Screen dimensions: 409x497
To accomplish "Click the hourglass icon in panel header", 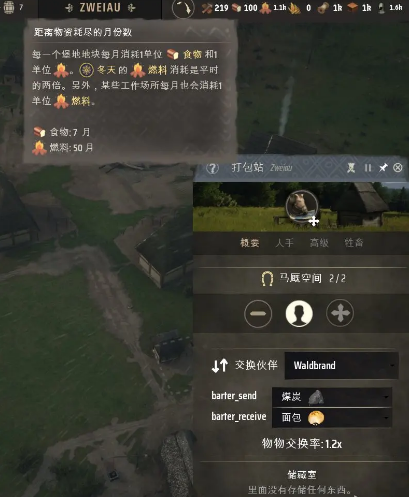I will tap(351, 168).
